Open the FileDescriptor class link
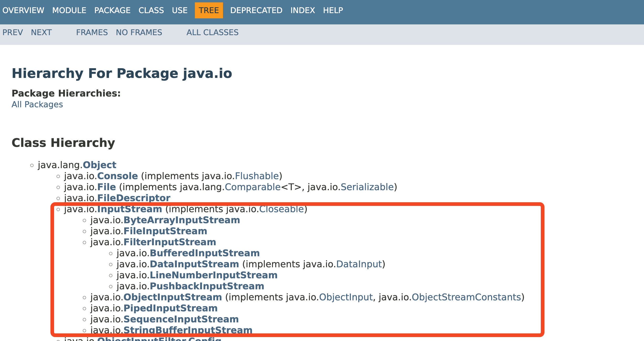Screen dimensions: 644x341 [x=134, y=198]
